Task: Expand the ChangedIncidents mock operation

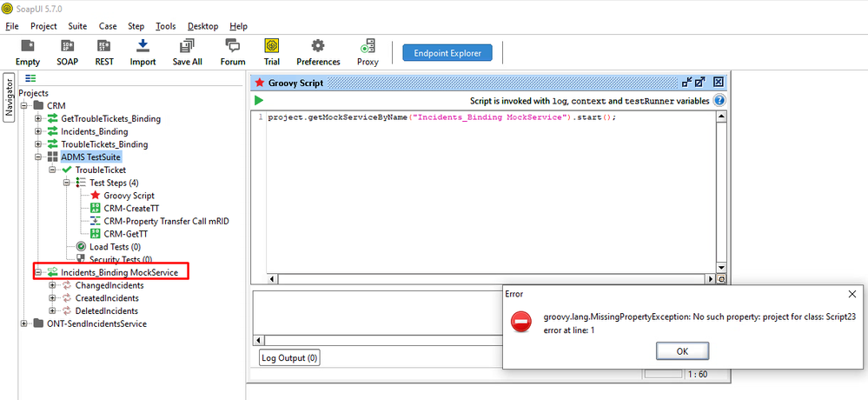Action: [x=53, y=285]
